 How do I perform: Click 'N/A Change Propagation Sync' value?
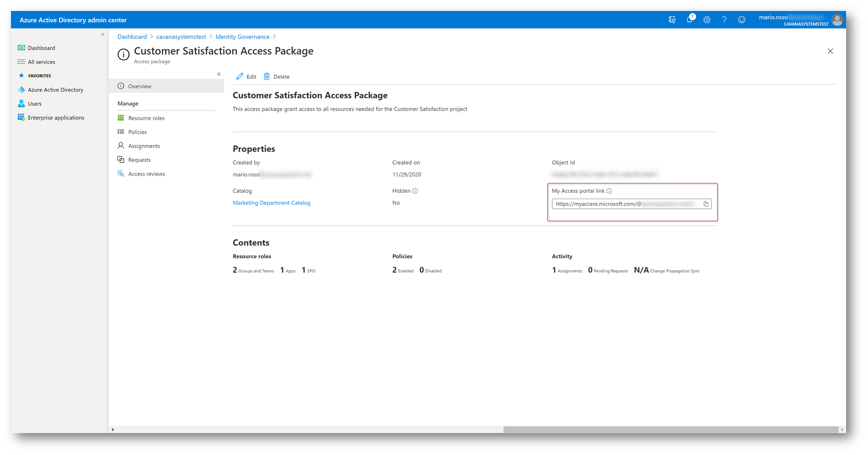[667, 271]
